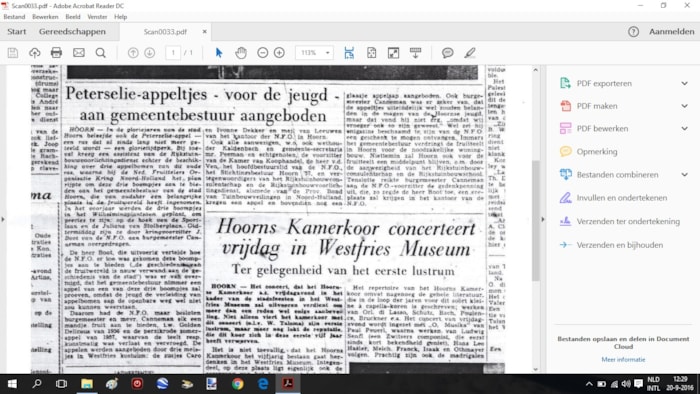
Task: Click the Save file icon
Action: (12, 53)
